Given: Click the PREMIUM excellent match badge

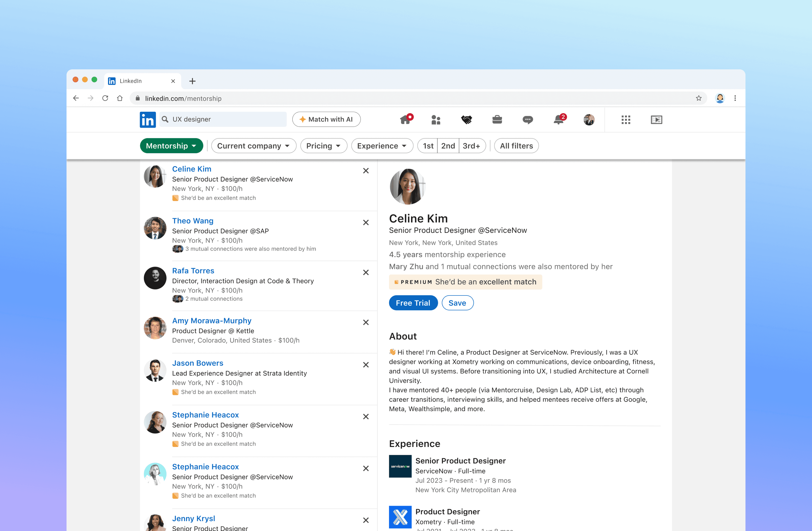Looking at the screenshot, I should click(x=465, y=282).
